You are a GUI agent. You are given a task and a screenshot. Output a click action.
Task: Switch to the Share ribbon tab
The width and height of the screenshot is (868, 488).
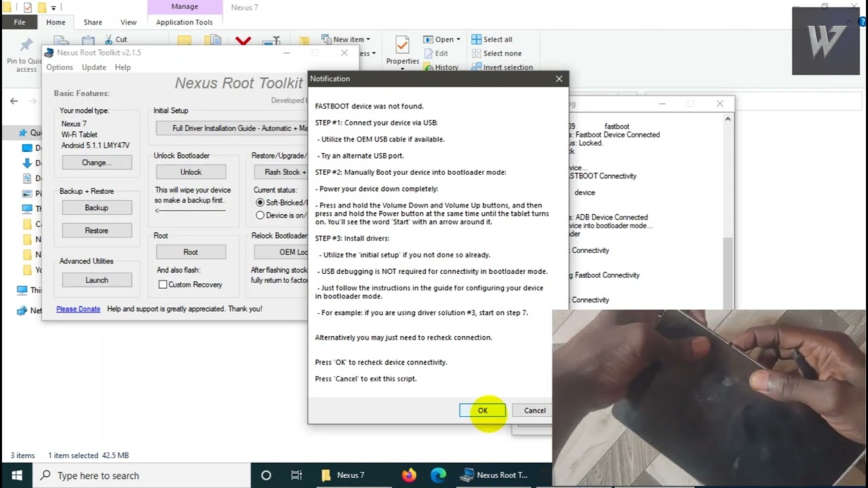[x=93, y=22]
